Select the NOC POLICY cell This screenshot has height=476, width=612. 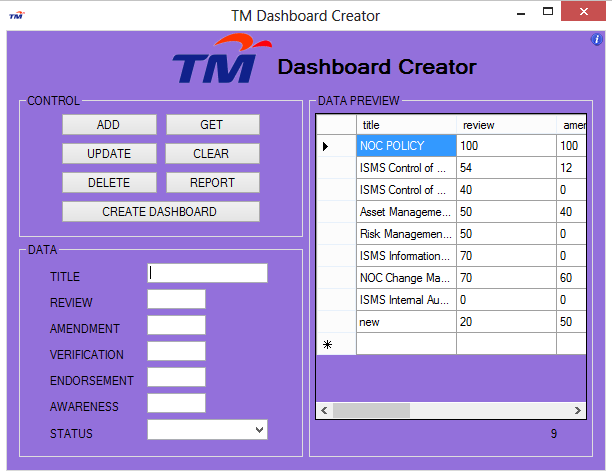(406, 146)
